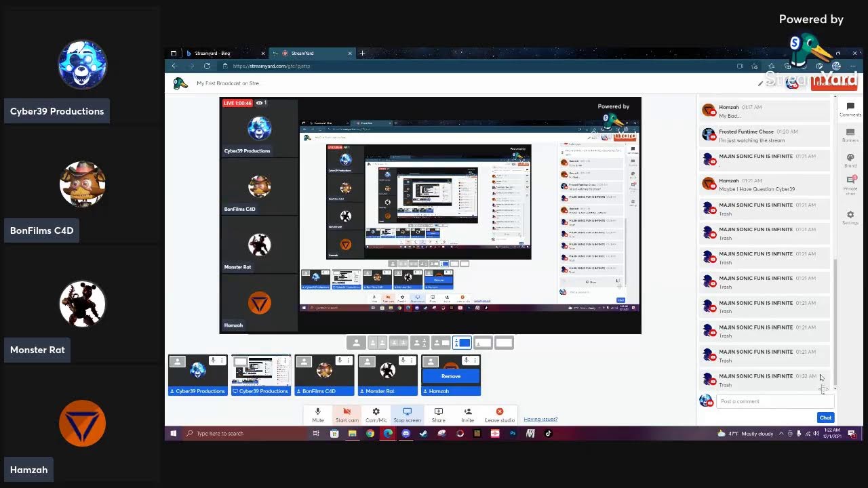Viewport: 868px width, 488px height.
Task: Open File Explorer from the taskbar
Action: tap(352, 434)
